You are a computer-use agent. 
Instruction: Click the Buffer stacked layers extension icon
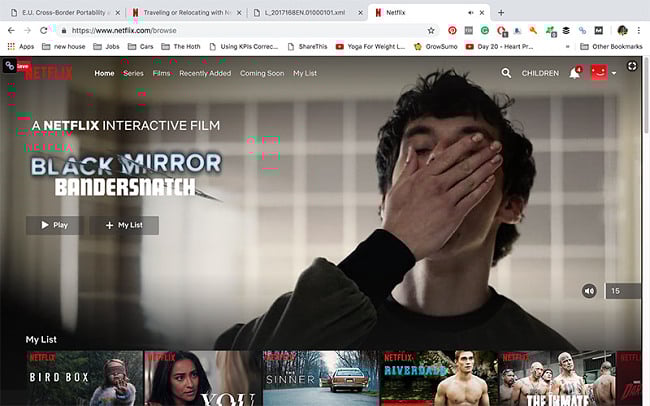click(x=566, y=30)
